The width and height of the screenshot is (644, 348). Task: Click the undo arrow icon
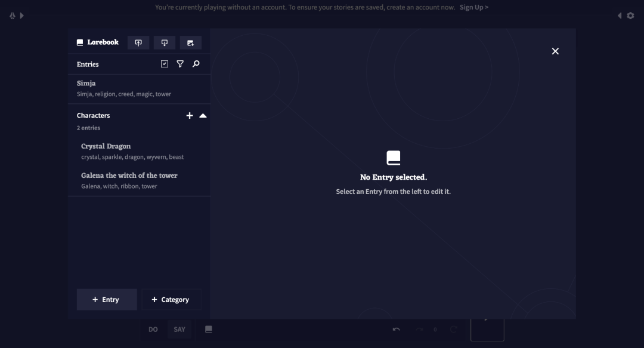pos(397,329)
